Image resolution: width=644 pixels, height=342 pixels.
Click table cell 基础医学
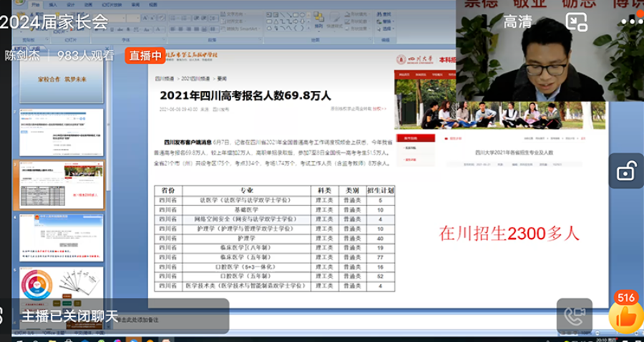coord(246,210)
